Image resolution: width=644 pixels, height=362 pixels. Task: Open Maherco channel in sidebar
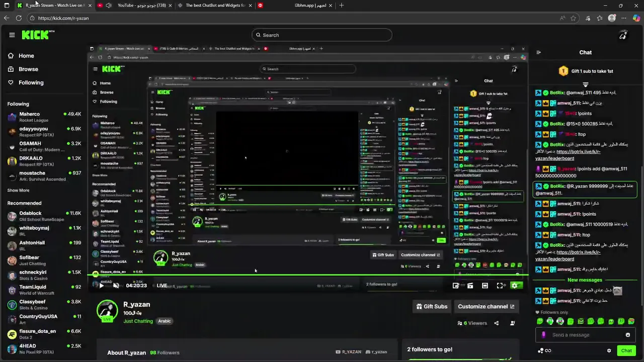(44, 117)
